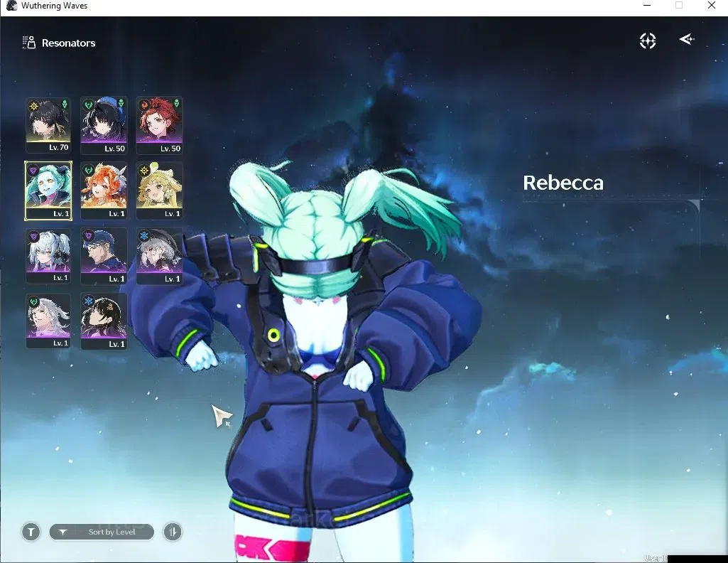
Task: Select the gray-haired black-beret resonator portrait
Action: [159, 255]
